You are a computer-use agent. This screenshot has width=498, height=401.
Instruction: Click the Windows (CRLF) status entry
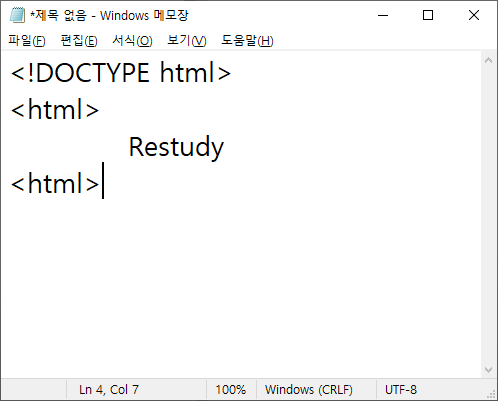pyautogui.click(x=309, y=390)
